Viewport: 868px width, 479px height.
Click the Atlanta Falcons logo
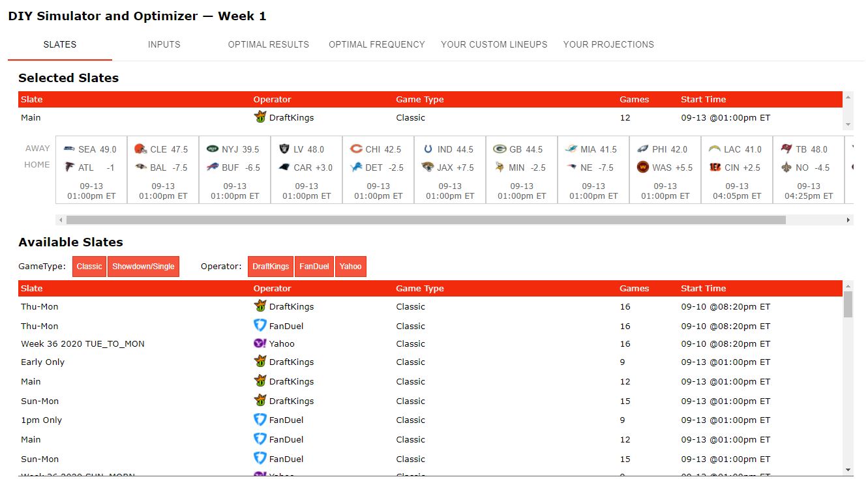(x=69, y=167)
